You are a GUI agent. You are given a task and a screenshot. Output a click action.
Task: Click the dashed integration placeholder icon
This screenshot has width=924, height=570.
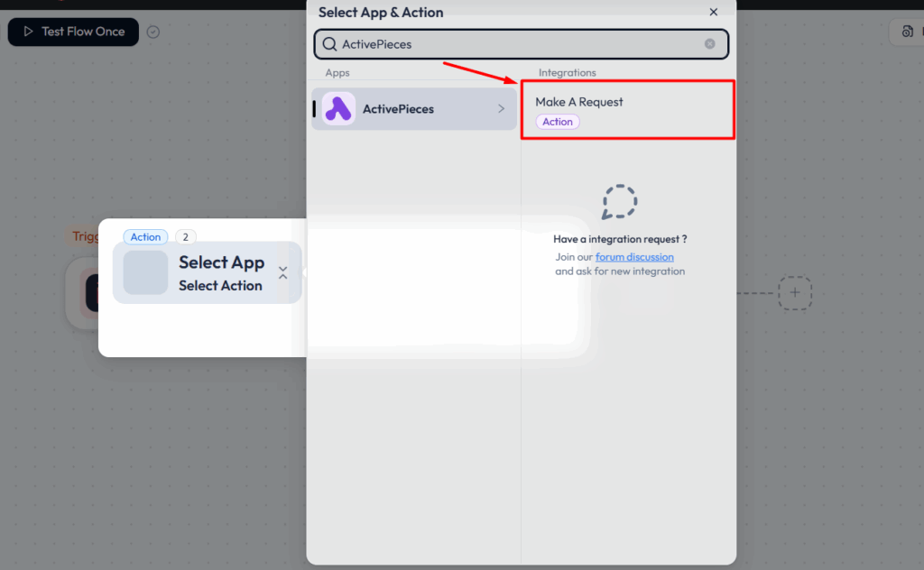619,203
